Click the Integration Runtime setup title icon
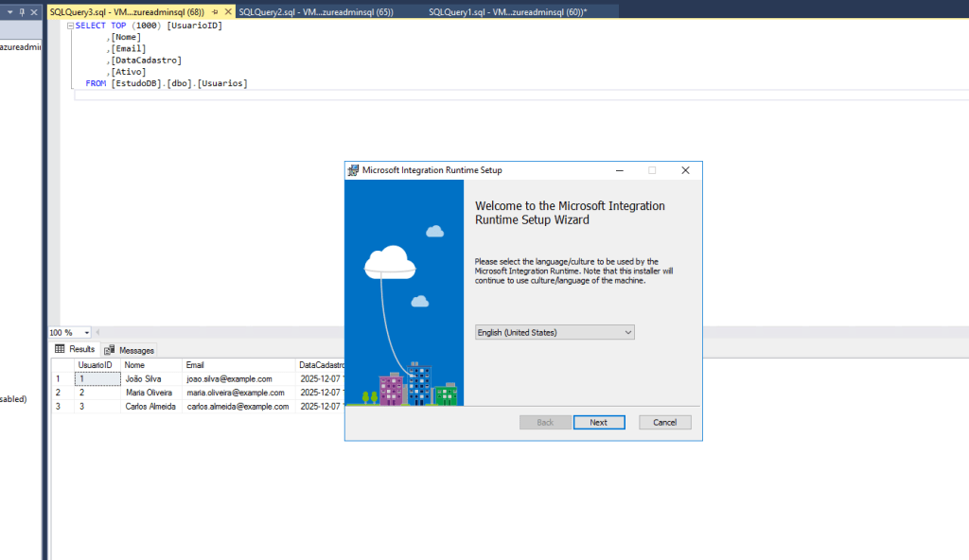Viewport: 969px width, 560px height. pyautogui.click(x=354, y=170)
